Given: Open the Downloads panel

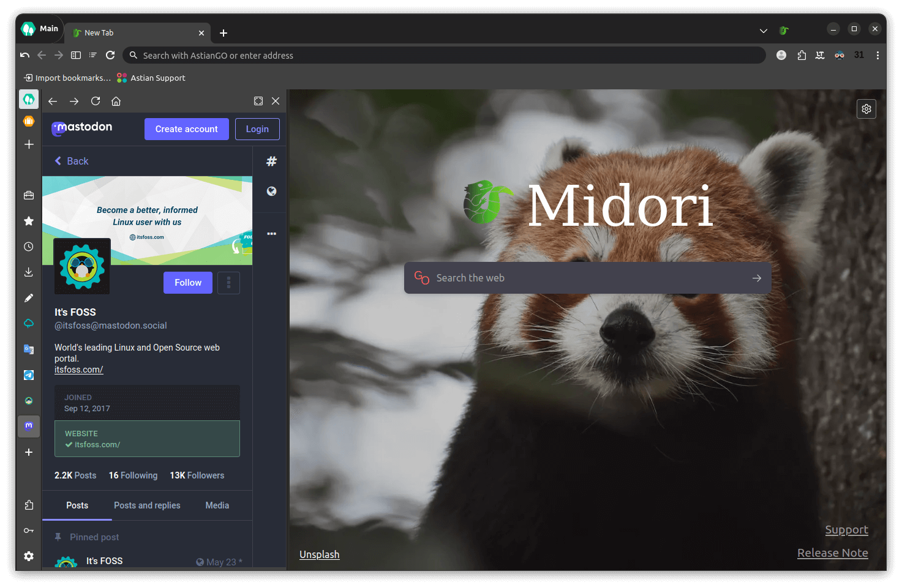Looking at the screenshot, I should [x=28, y=272].
